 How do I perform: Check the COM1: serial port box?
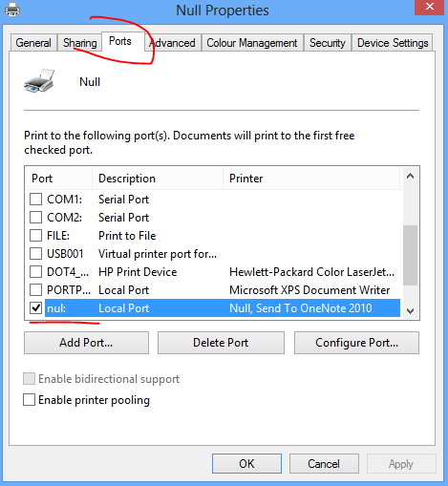click(35, 200)
